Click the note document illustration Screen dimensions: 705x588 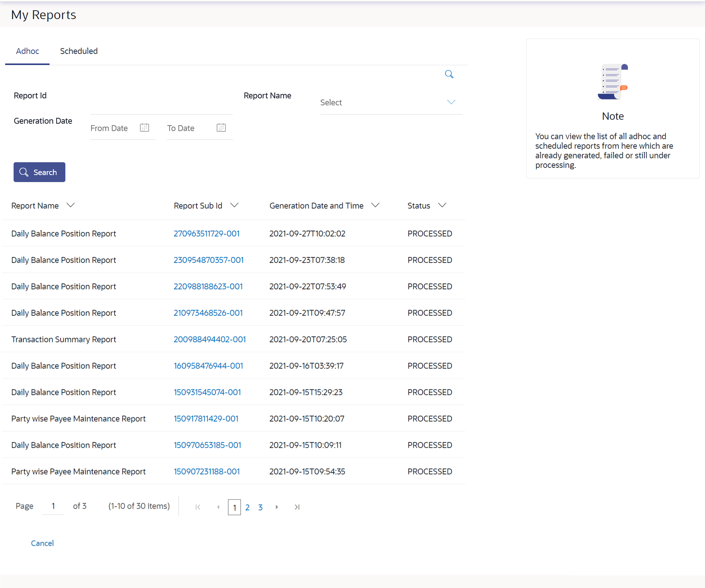click(x=612, y=81)
